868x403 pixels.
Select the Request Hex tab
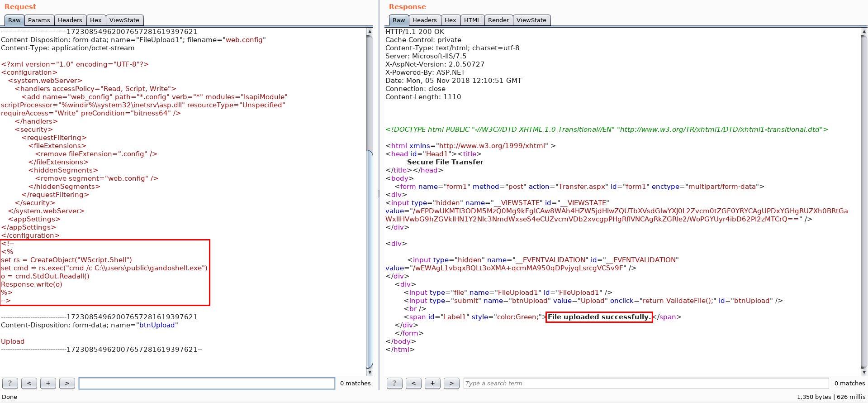[96, 20]
